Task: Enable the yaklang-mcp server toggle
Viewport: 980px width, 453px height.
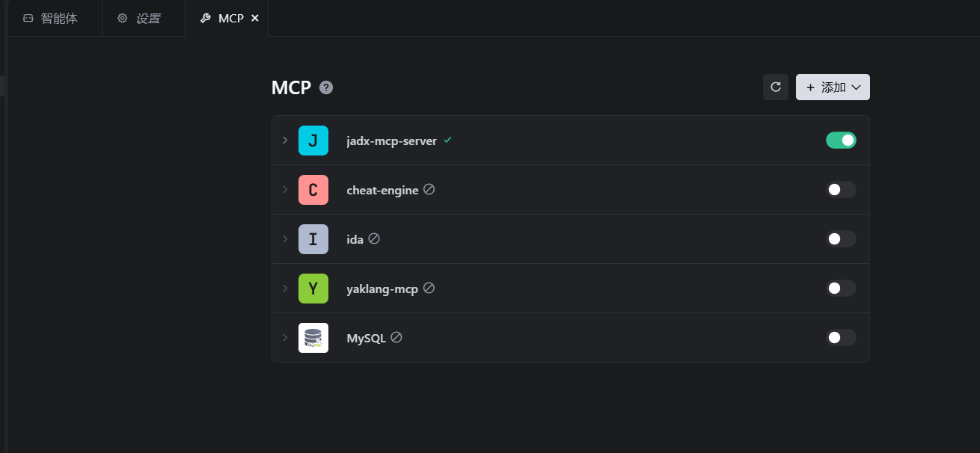Action: point(841,289)
